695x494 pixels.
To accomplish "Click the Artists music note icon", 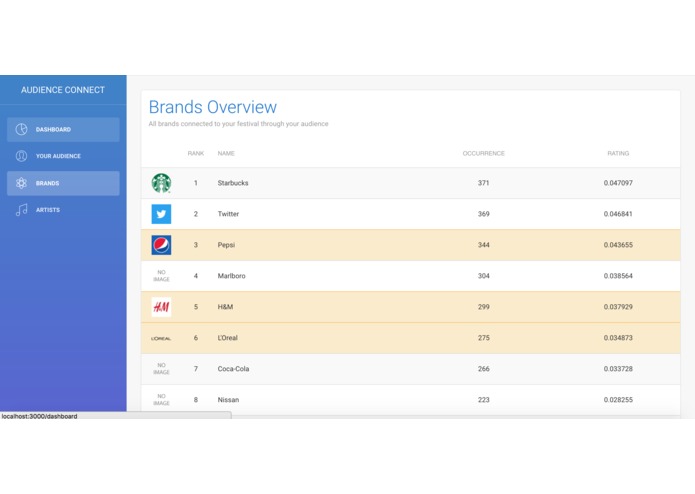I will pos(21,210).
